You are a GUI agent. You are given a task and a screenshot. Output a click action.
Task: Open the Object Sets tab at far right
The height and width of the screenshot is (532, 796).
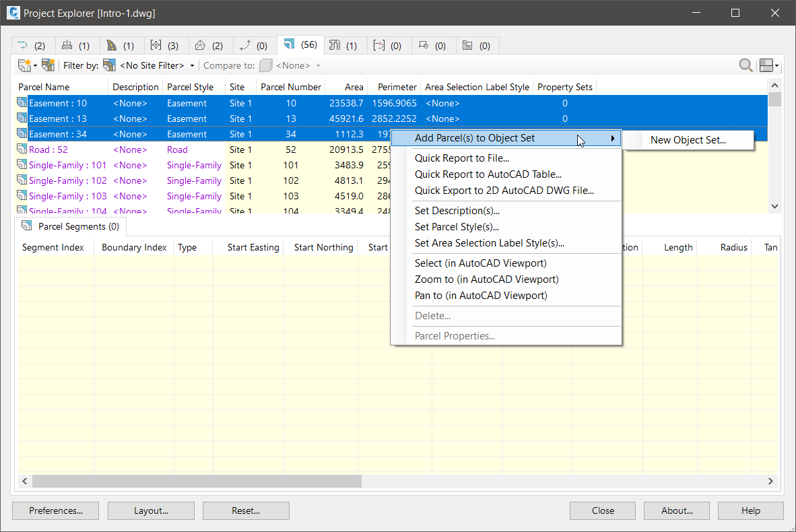(476, 46)
